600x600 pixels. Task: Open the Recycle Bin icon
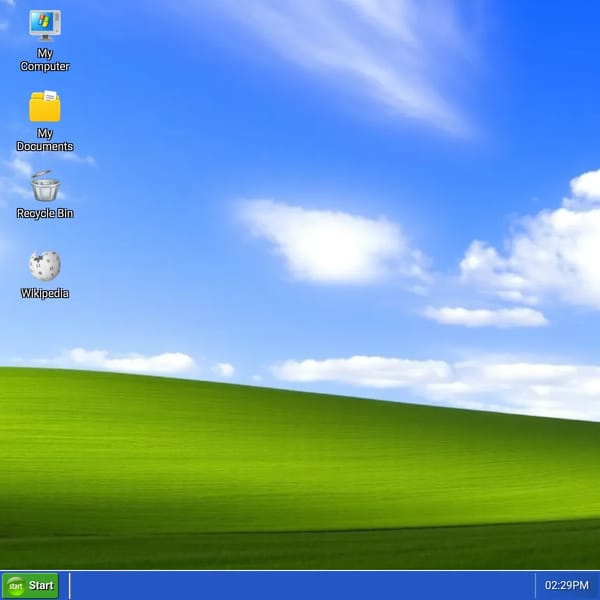tap(45, 186)
